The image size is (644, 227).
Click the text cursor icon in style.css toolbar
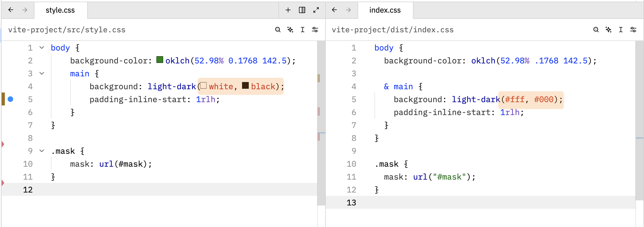pos(303,30)
